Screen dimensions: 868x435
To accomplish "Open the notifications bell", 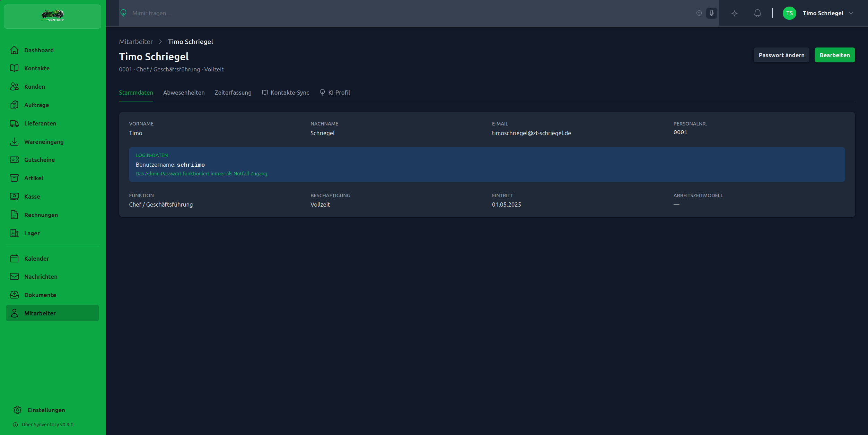I will [x=757, y=13].
